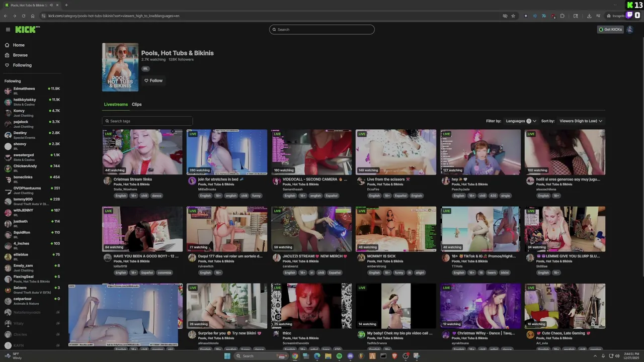Open browser home button
The image size is (644, 362).
click(x=33, y=16)
